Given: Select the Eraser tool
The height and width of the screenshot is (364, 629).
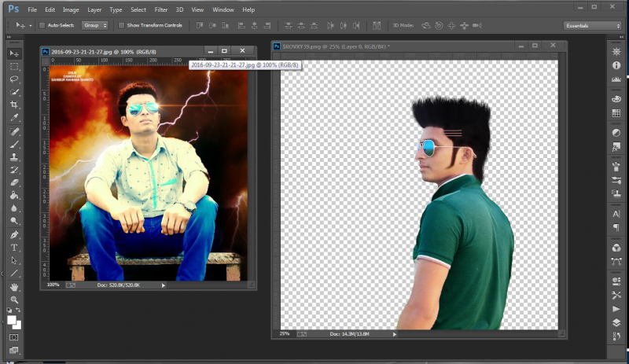Looking at the screenshot, I should (x=14, y=182).
